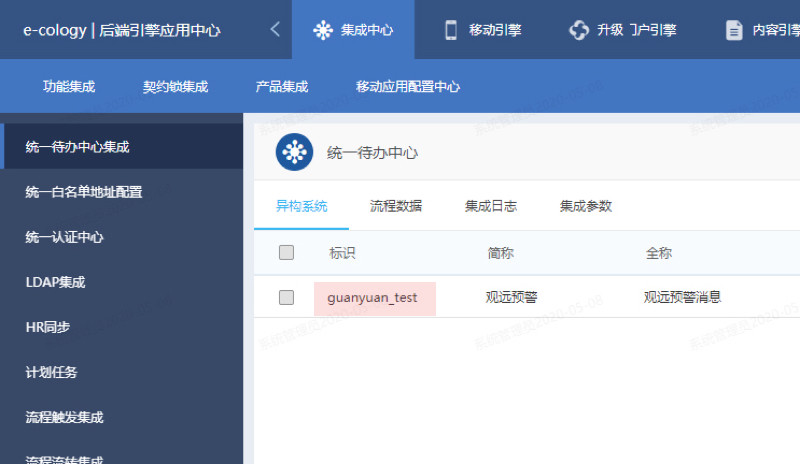The height and width of the screenshot is (464, 800).
Task: Click the document icon for 内容引擎
Action: (x=734, y=30)
